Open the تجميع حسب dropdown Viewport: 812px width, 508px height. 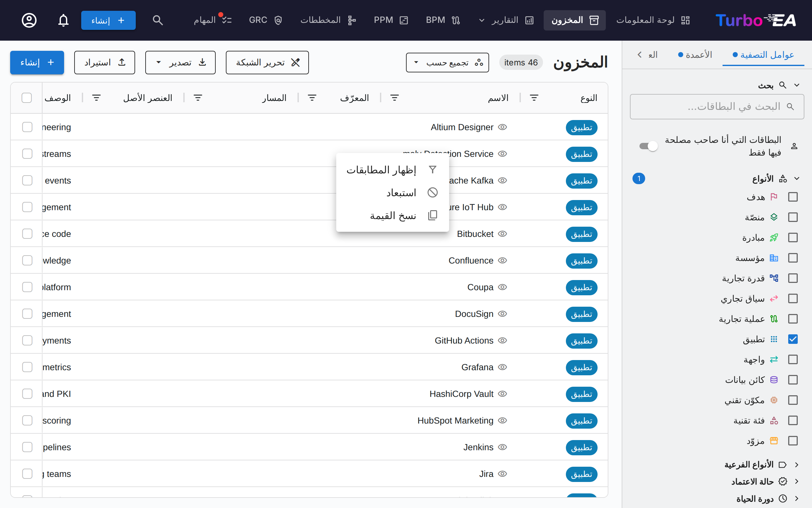(447, 63)
